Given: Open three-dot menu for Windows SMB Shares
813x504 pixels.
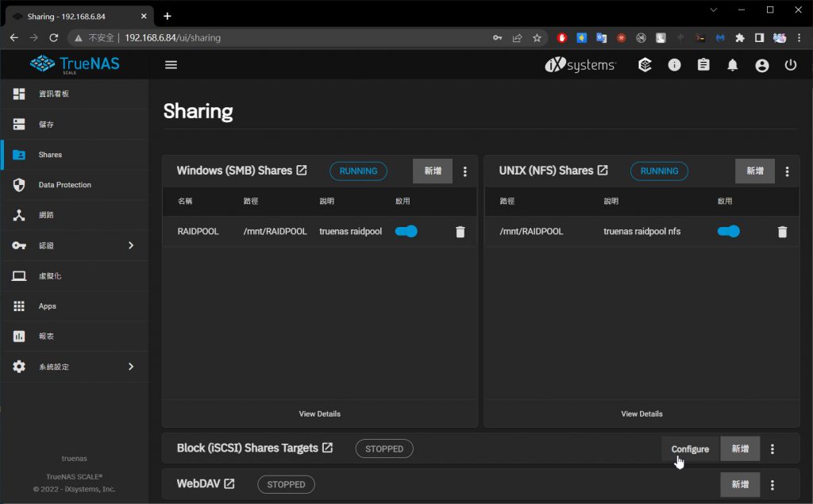Looking at the screenshot, I should [465, 171].
